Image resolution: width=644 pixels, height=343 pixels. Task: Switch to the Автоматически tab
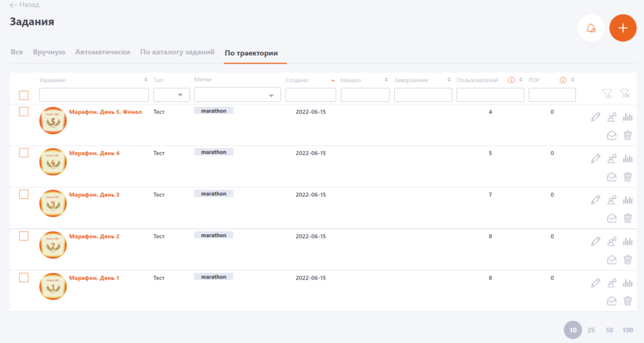pyautogui.click(x=103, y=52)
